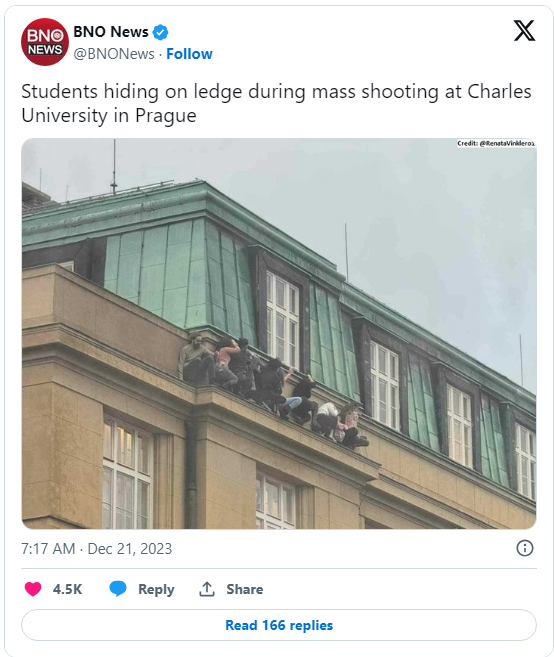This screenshot has width=554, height=657.
Task: Open the ledge photo in the tweet
Action: click(279, 334)
